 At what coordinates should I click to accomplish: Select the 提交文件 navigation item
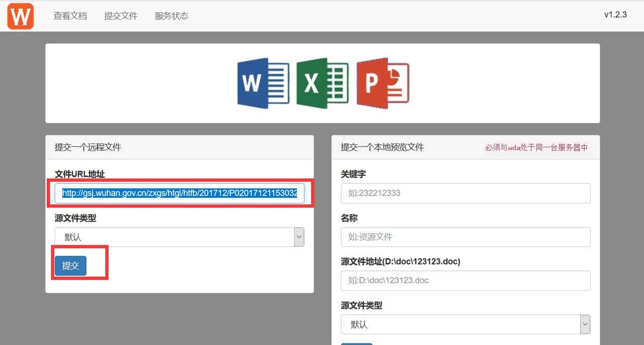pos(120,16)
